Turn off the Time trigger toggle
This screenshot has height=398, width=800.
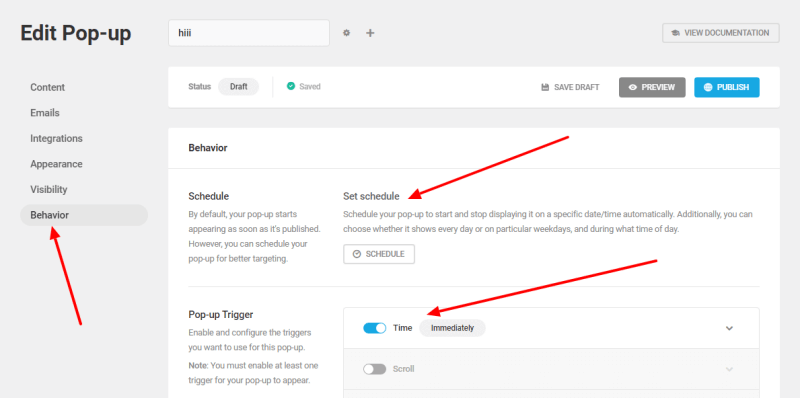click(374, 328)
